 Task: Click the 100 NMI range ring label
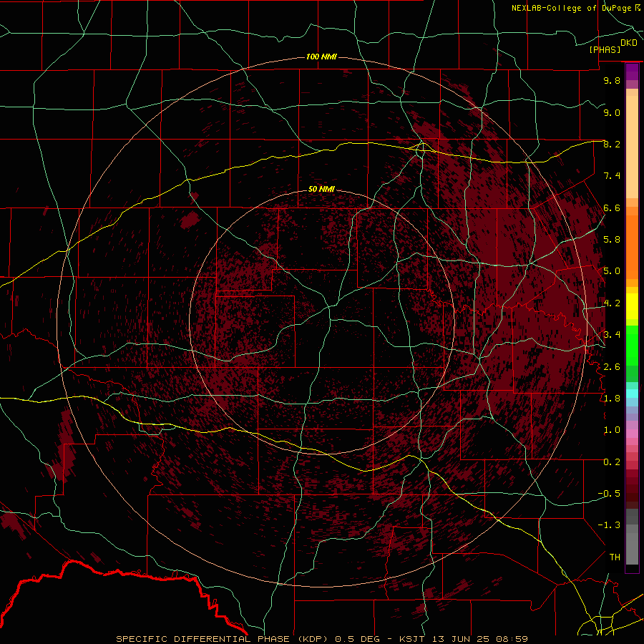tap(321, 57)
